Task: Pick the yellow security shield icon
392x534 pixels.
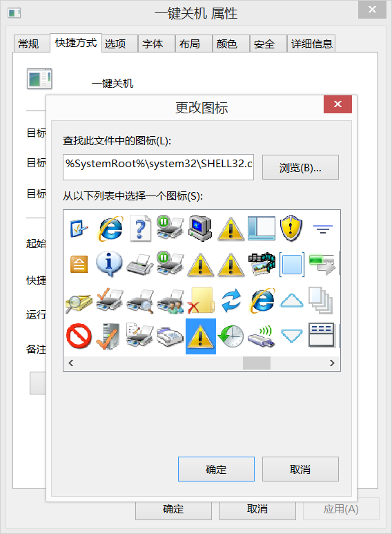Action: [x=291, y=228]
